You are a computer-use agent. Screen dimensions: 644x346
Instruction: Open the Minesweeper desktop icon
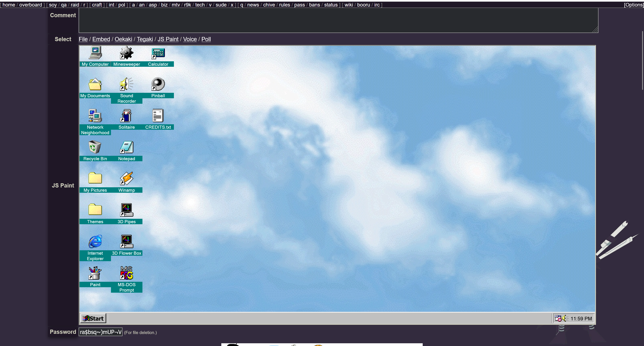click(x=126, y=53)
